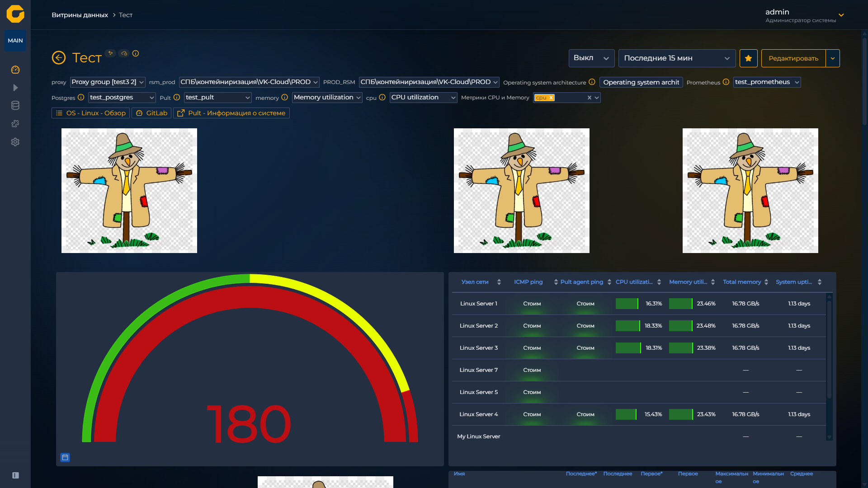Open the dashboards gauge sidebar icon
868x488 pixels.
(x=15, y=70)
